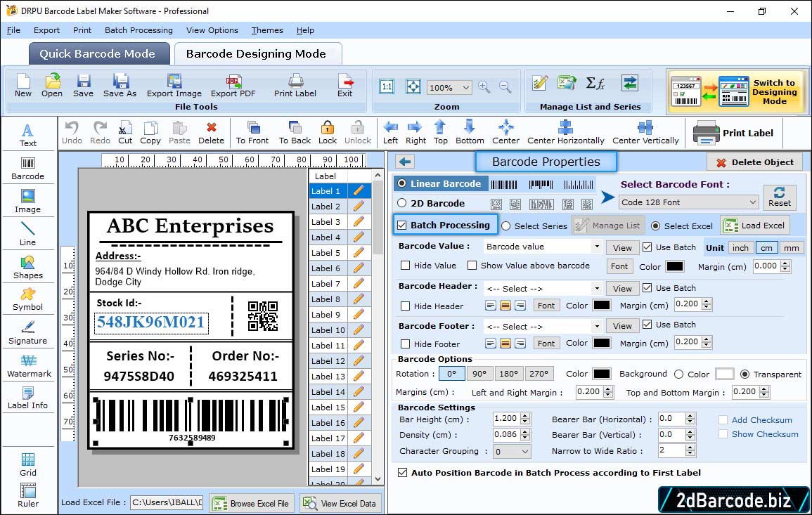812x515 pixels.
Task: Select the Linear Barcode radio option
Action: 402,183
